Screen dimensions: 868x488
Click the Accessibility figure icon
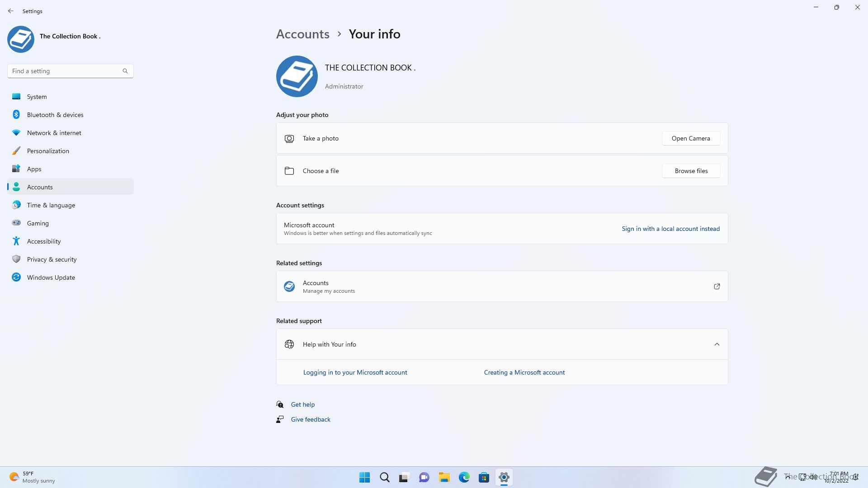tap(16, 241)
